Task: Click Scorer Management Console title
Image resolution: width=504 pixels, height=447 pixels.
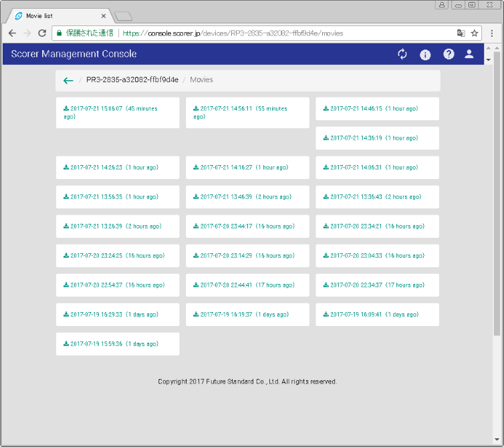Action: click(x=74, y=54)
